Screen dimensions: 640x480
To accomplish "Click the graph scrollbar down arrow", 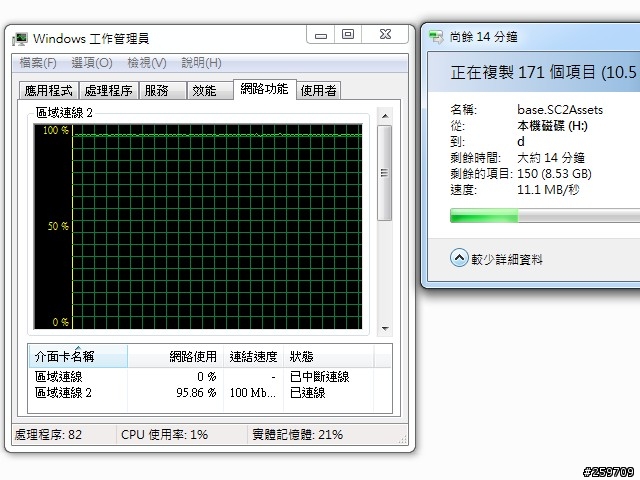I will point(384,328).
